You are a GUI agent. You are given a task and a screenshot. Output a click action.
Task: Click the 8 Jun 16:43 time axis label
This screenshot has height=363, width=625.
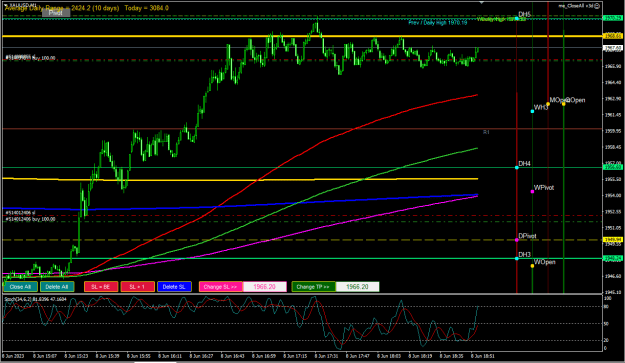click(x=233, y=356)
